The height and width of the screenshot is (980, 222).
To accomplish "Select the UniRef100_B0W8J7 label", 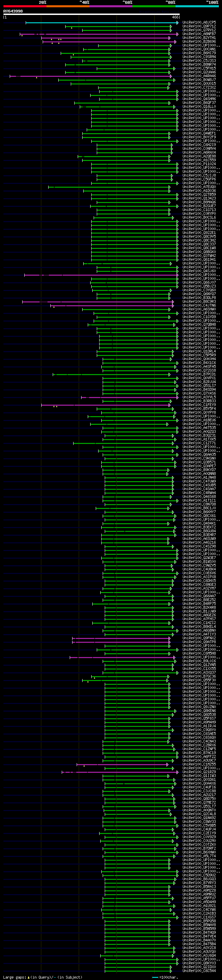I will (x=199, y=80).
